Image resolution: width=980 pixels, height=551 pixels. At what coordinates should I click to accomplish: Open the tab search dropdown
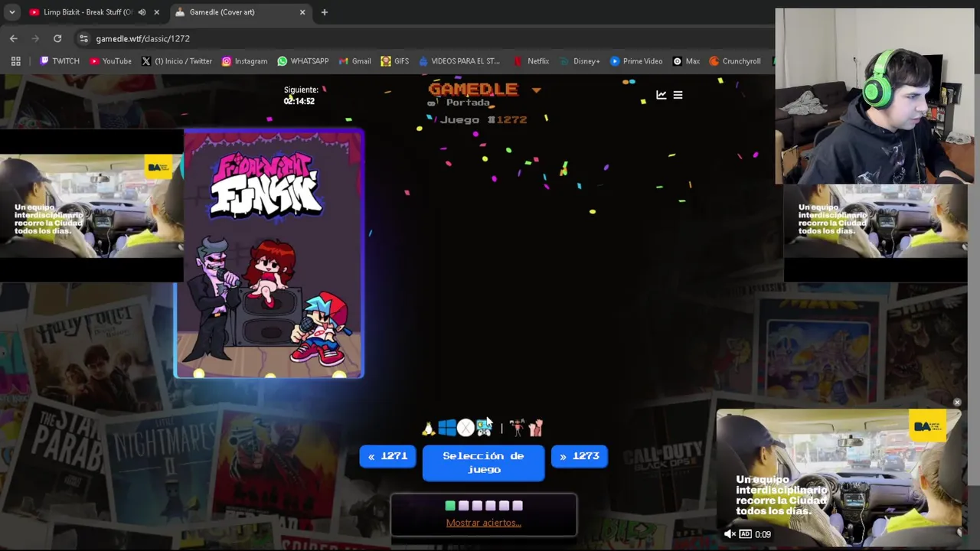coord(11,12)
